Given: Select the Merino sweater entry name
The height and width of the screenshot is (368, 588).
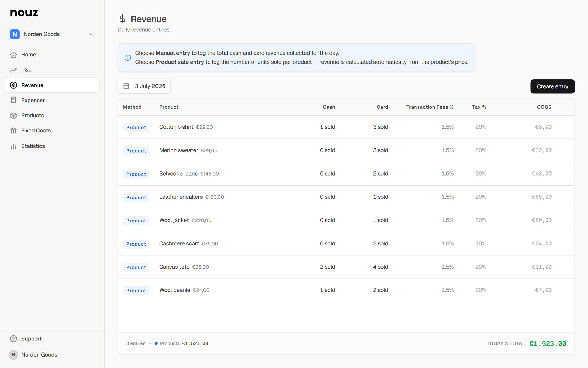Looking at the screenshot, I should click(x=179, y=150).
